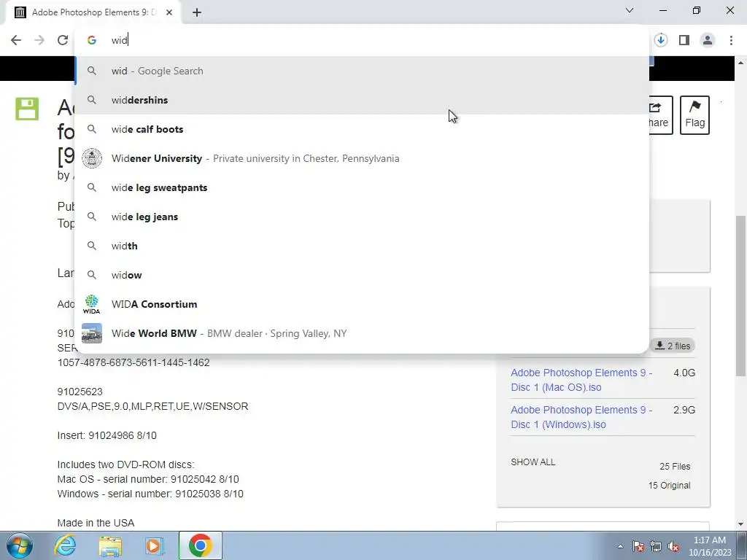This screenshot has height=560, width=747.
Task: Click the 'Insert: 91024986 8/10' text
Action: coord(107,435)
